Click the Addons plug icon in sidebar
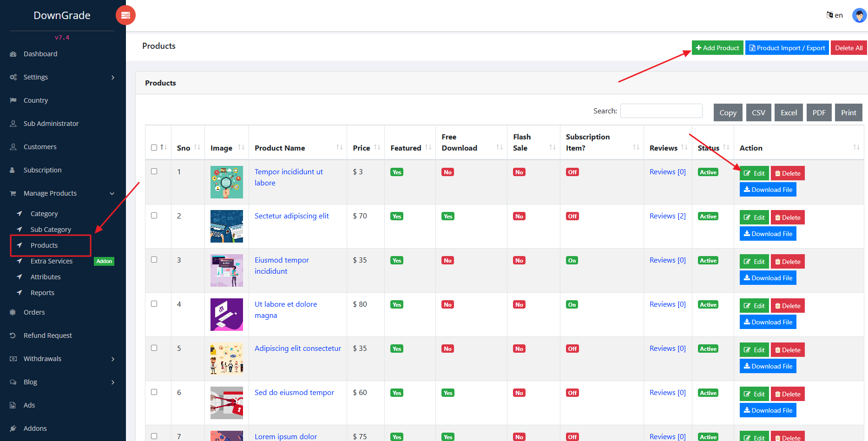868x441 pixels. click(13, 428)
